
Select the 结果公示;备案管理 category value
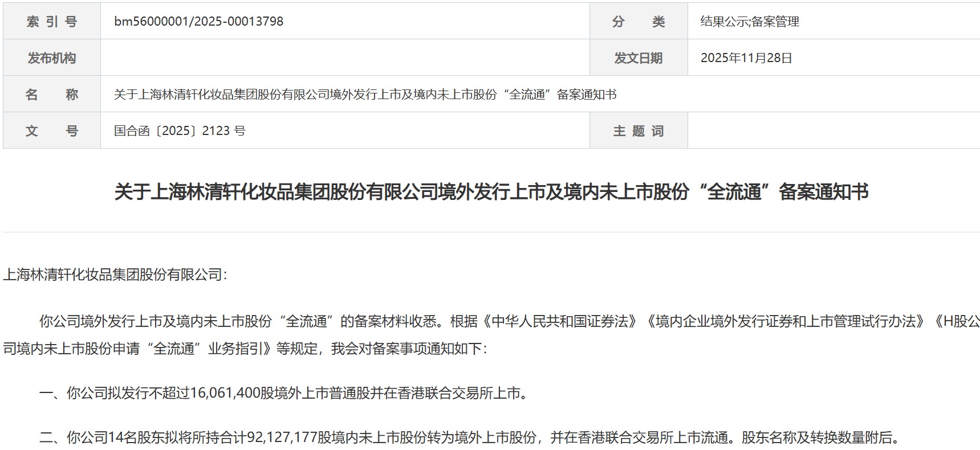(x=750, y=22)
